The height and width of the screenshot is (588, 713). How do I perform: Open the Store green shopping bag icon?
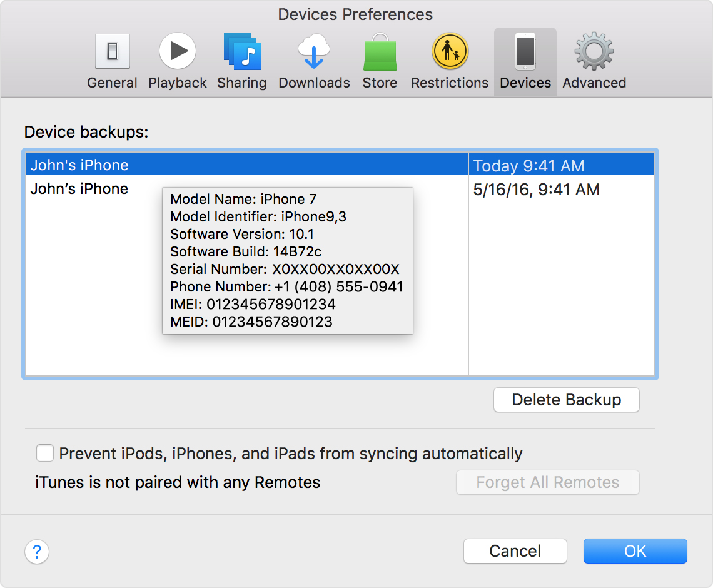tap(380, 52)
